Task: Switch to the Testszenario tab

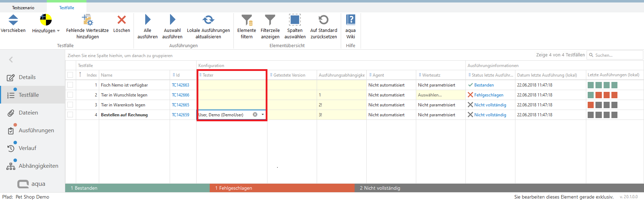Action: (x=23, y=8)
